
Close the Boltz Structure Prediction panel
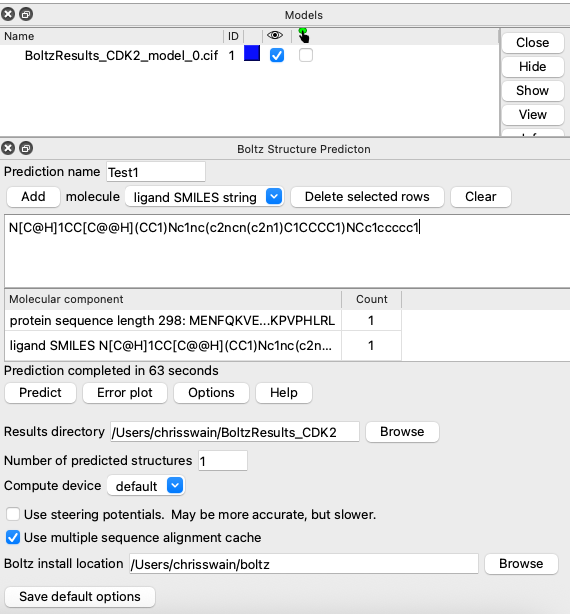point(8,148)
